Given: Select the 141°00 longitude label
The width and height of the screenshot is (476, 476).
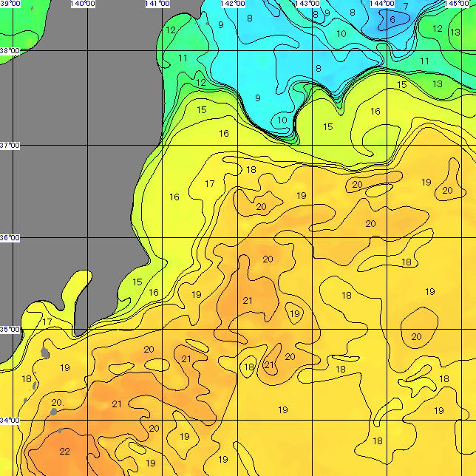Looking at the screenshot, I should pos(157,4).
